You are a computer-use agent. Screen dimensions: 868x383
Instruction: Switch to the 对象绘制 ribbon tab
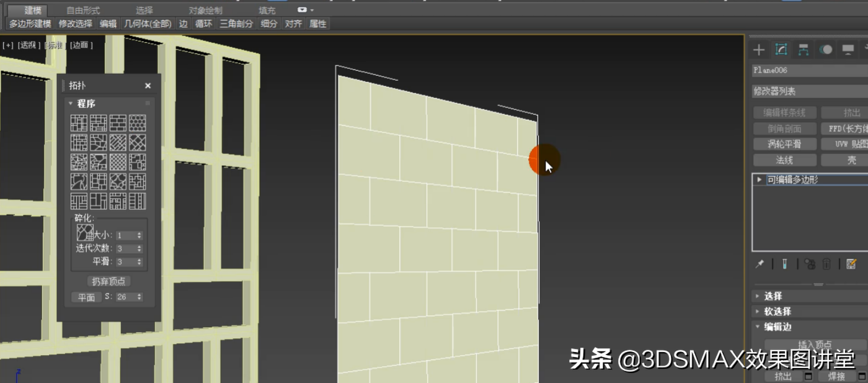[205, 10]
